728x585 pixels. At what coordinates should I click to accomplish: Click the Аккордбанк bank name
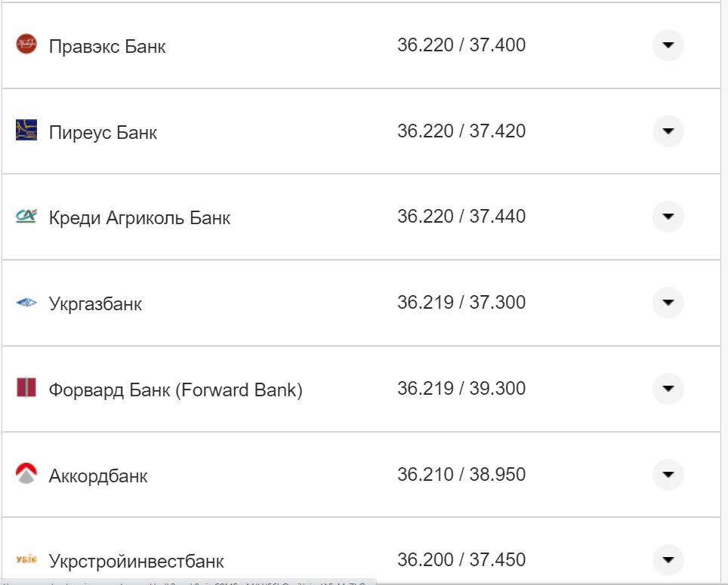click(98, 476)
